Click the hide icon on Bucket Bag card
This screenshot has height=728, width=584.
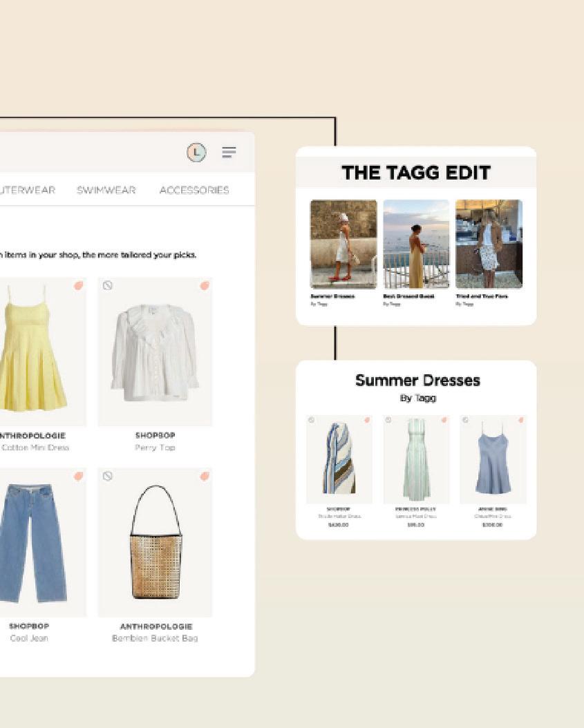pyautogui.click(x=108, y=476)
